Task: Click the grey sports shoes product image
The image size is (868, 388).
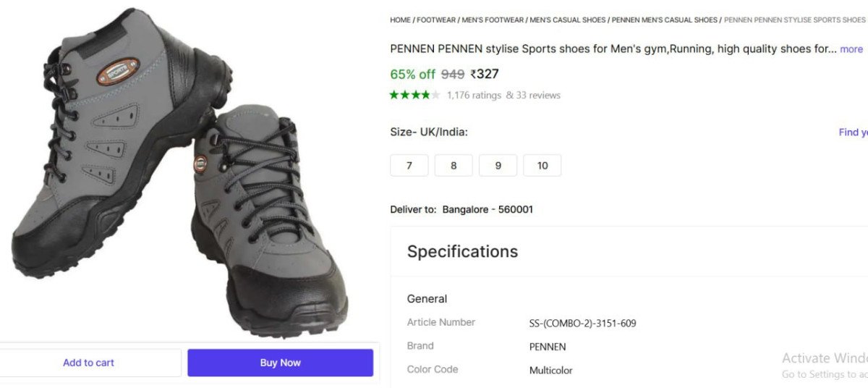Action: pyautogui.click(x=181, y=174)
